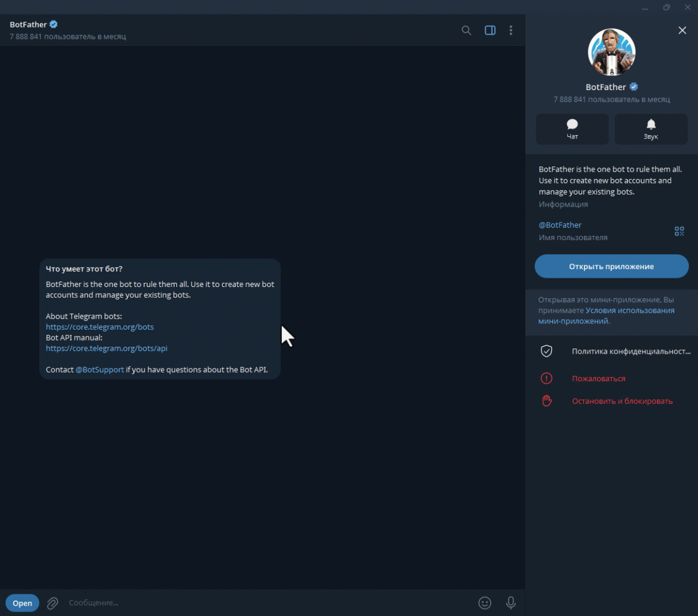
Task: Open the three-dot menu in chat header
Action: (x=511, y=30)
